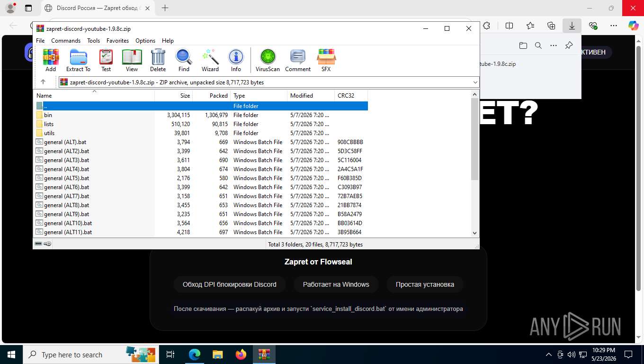Viewport: 644px width, 364px height.
Task: Go up one folder level arrow
Action: tap(43, 82)
